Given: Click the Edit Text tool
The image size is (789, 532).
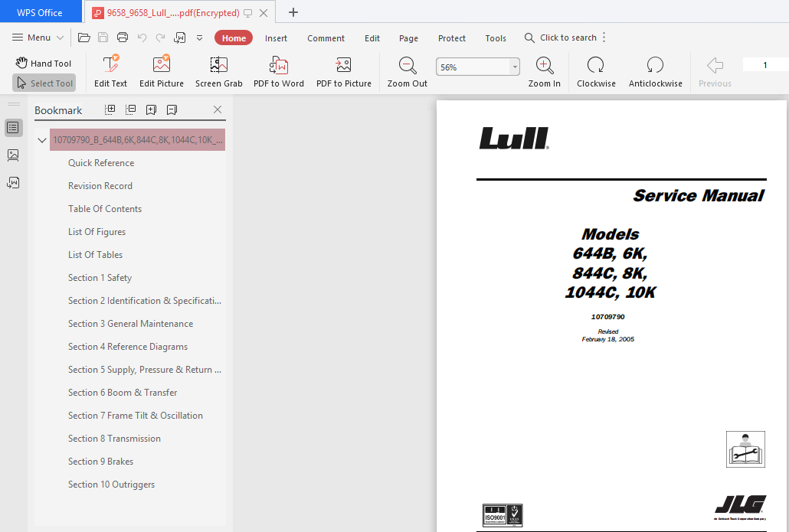Looking at the screenshot, I should pos(111,71).
